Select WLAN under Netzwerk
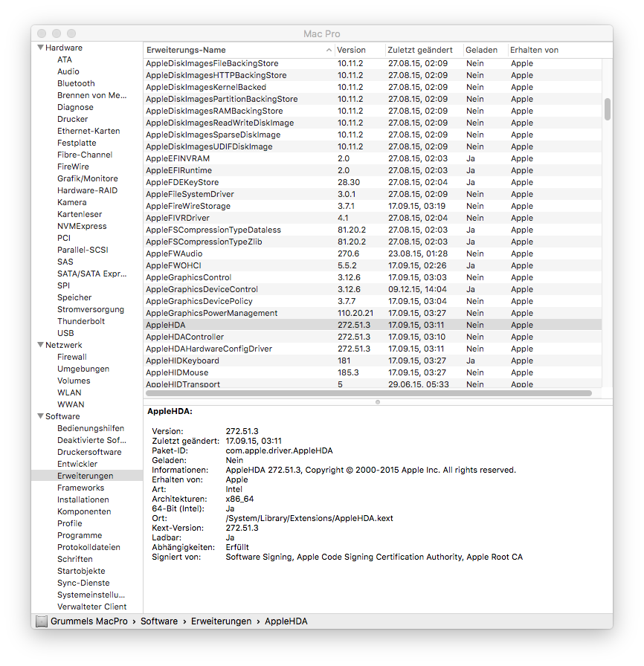This screenshot has width=644, height=666. click(69, 392)
